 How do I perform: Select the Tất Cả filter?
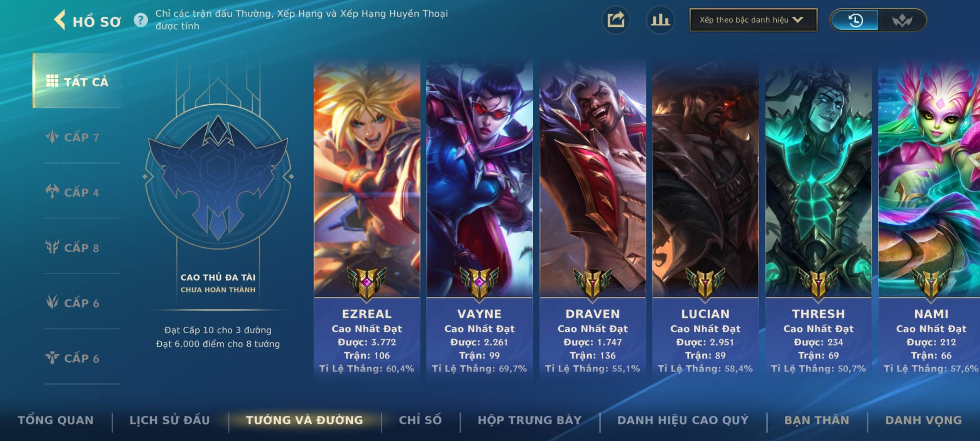77,81
